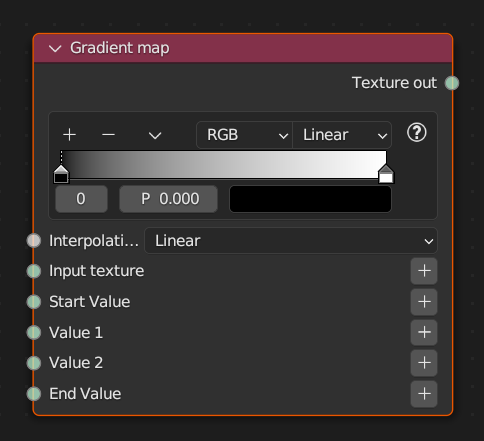This screenshot has width=484, height=441.
Task: Click the End Value socket
Action: pos(34,394)
